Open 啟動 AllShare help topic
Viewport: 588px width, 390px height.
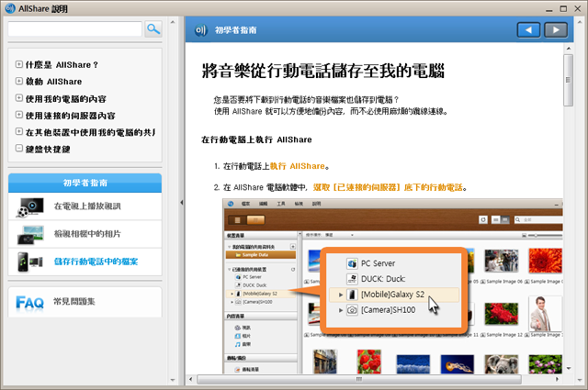click(53, 82)
